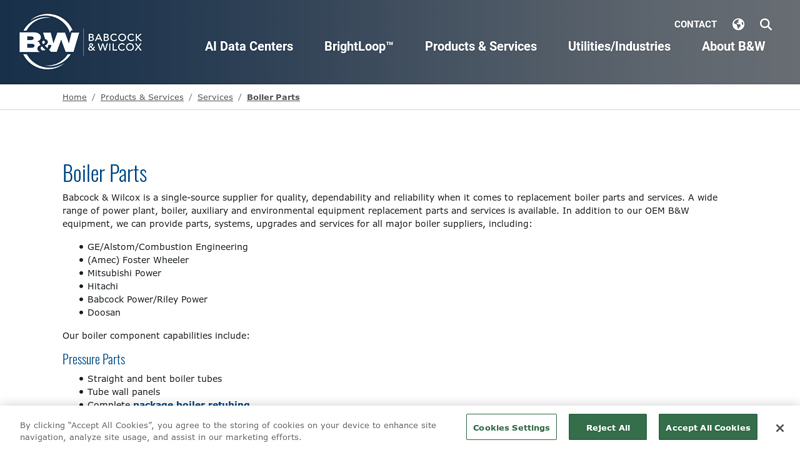Navigate to Services breadcrumb link

pos(215,97)
